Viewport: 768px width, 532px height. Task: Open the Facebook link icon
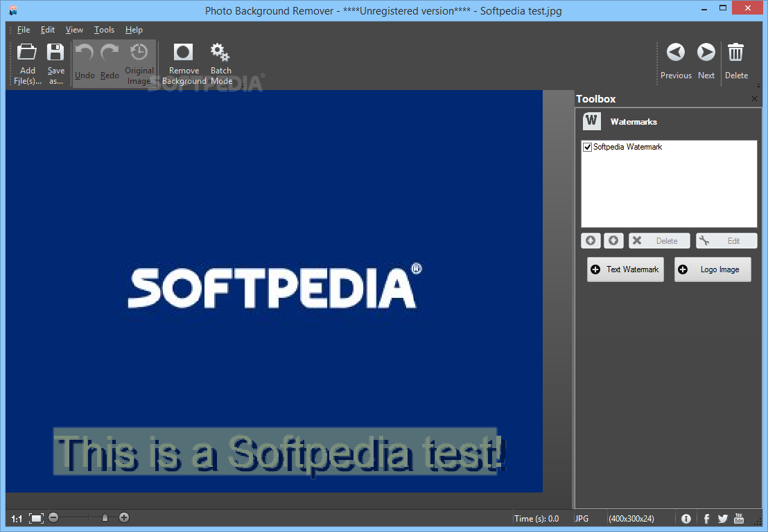click(706, 519)
